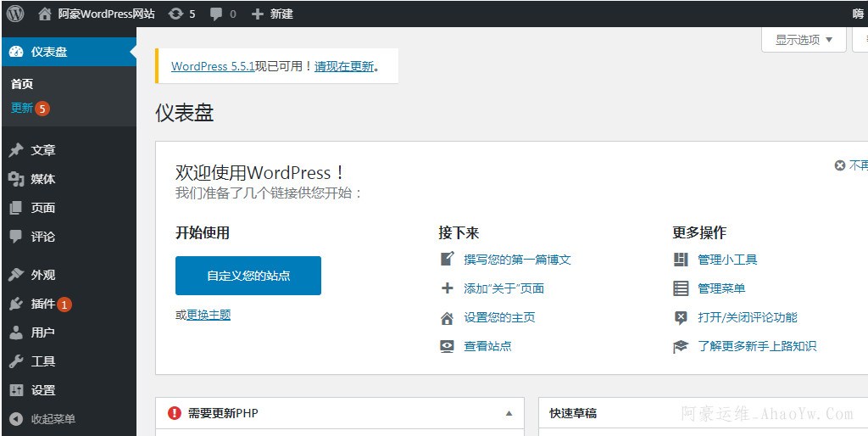The width and height of the screenshot is (868, 436).
Task: Click the plus icon beside 新建
Action: pos(258,14)
